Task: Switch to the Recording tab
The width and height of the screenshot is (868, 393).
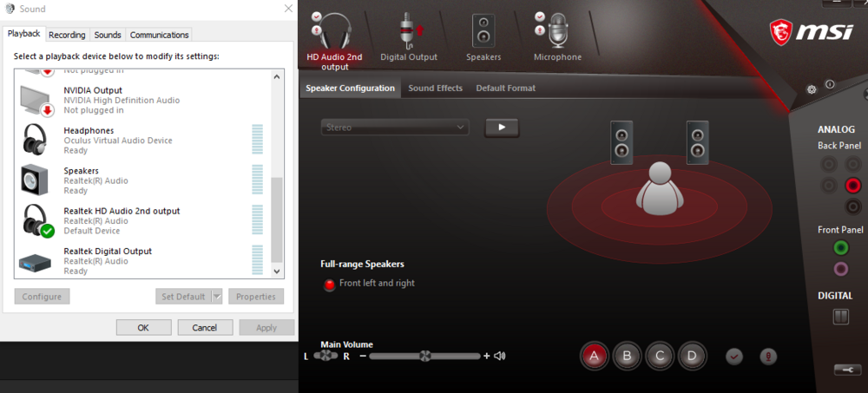Action: (67, 35)
